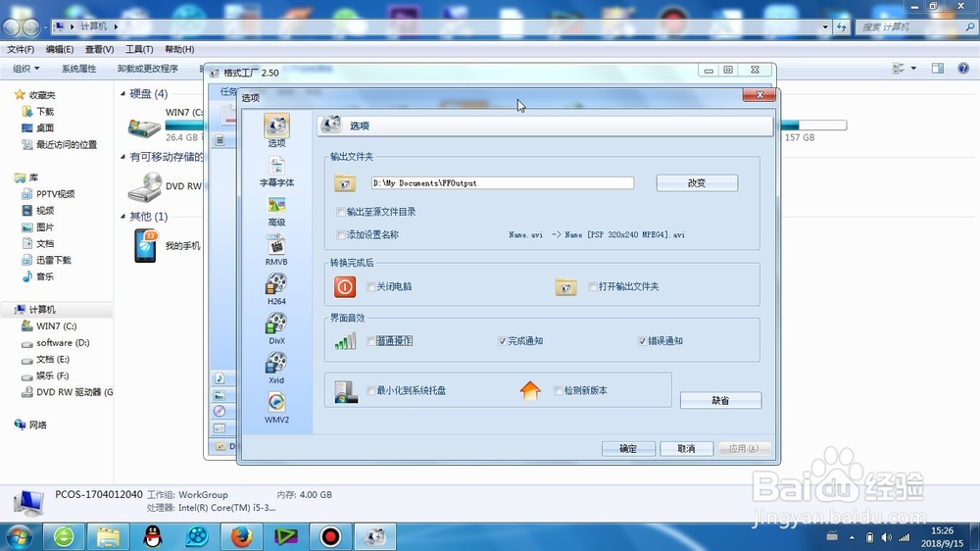Select 迅雷下载 library
The width and height of the screenshot is (980, 551).
click(x=46, y=260)
